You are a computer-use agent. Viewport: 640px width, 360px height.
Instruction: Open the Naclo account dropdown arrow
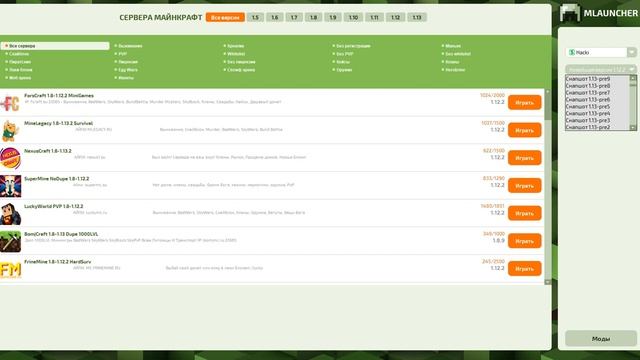[x=632, y=52]
